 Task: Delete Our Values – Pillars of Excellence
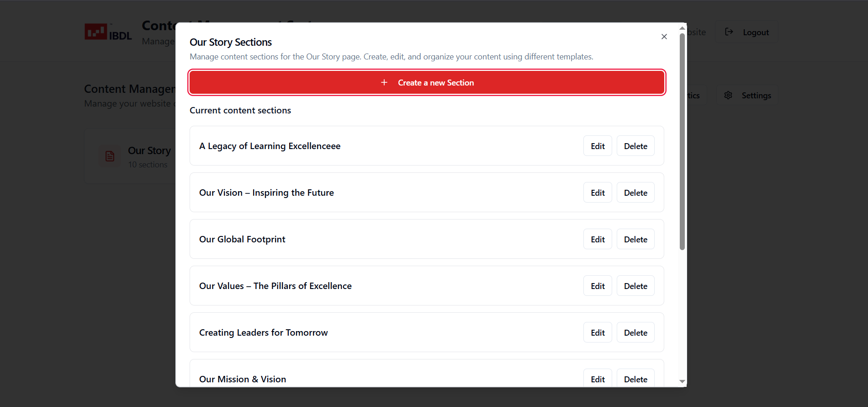pyautogui.click(x=635, y=286)
